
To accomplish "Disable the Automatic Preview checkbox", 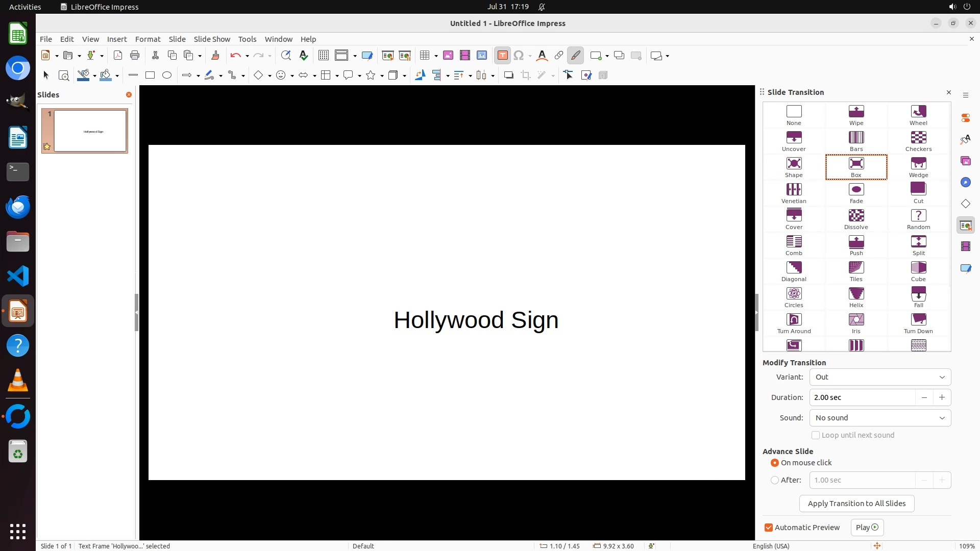I will [769, 528].
